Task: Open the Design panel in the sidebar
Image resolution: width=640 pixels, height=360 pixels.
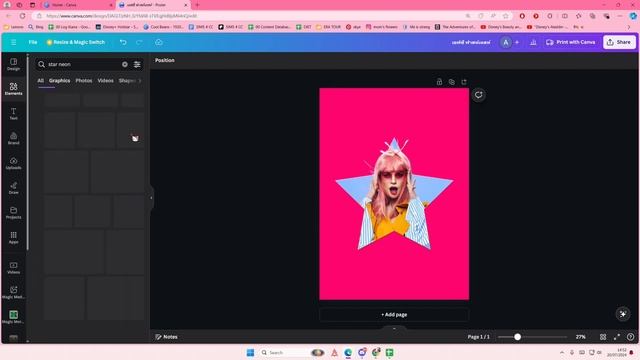Action: point(13,64)
